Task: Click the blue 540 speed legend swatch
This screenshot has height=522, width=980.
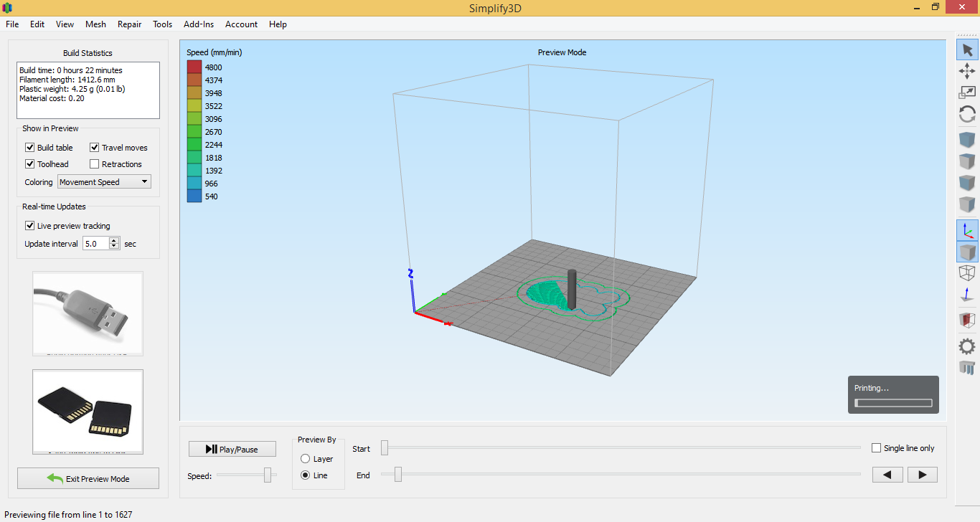Action: [194, 196]
